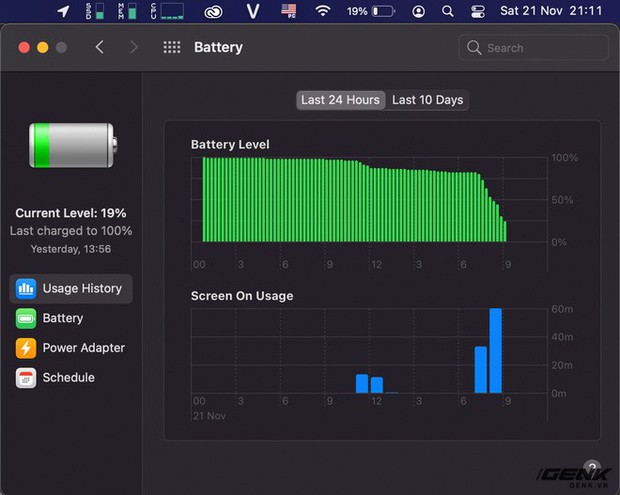Open the Schedule calendar icon item
Viewport: 620px width, 495px height.
[x=26, y=378]
